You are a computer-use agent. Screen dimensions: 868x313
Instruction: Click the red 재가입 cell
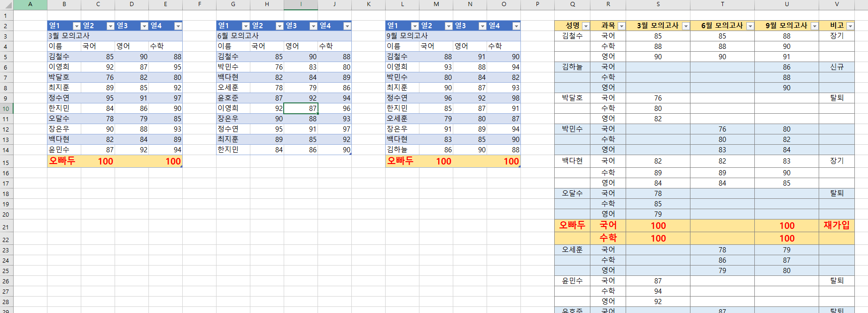[x=836, y=226]
